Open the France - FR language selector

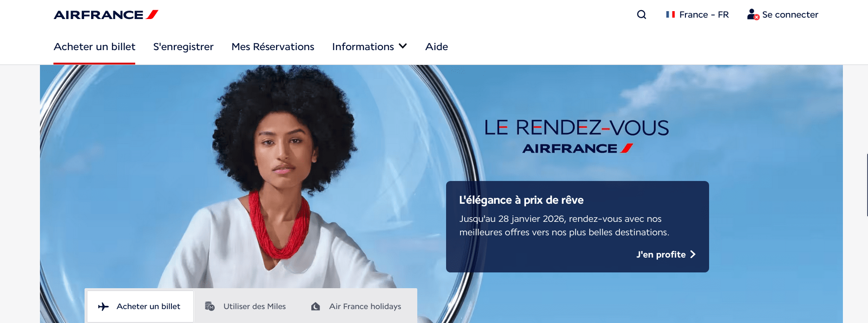(697, 14)
